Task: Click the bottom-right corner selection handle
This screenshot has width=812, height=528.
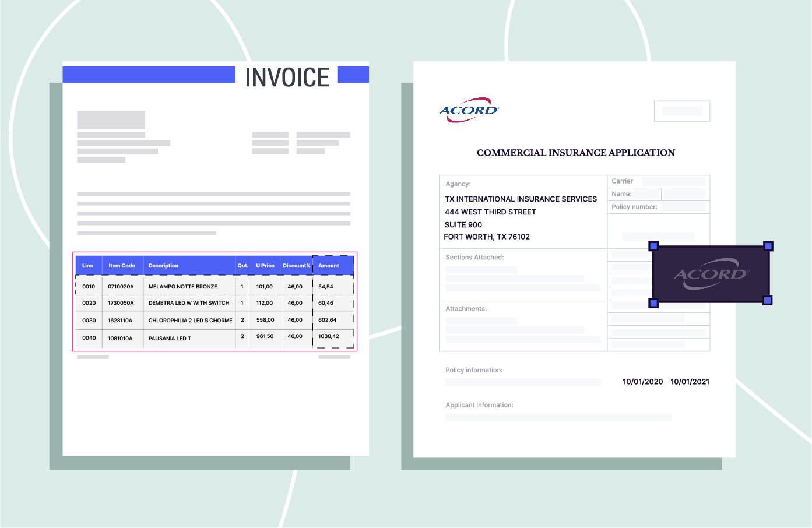Action: click(769, 301)
